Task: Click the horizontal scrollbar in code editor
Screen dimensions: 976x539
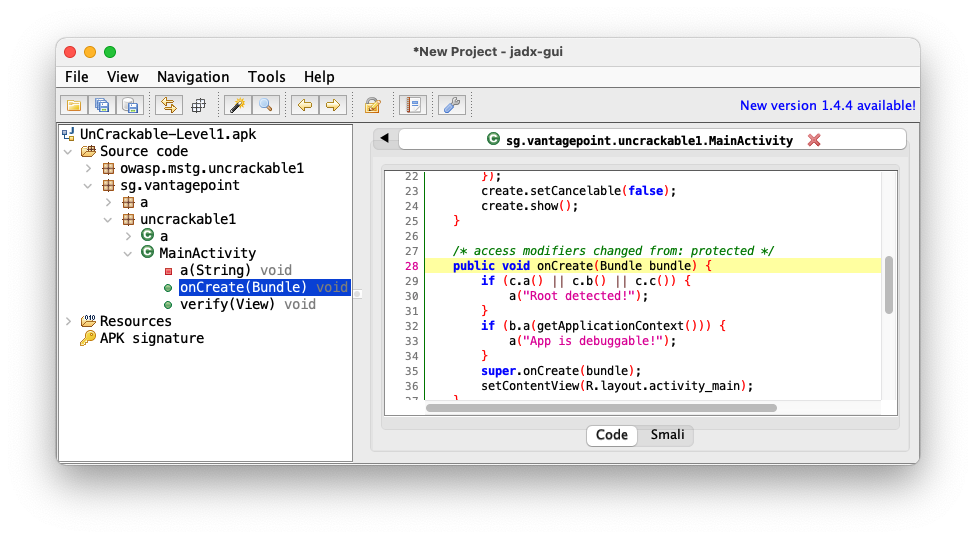Action: 601,408
